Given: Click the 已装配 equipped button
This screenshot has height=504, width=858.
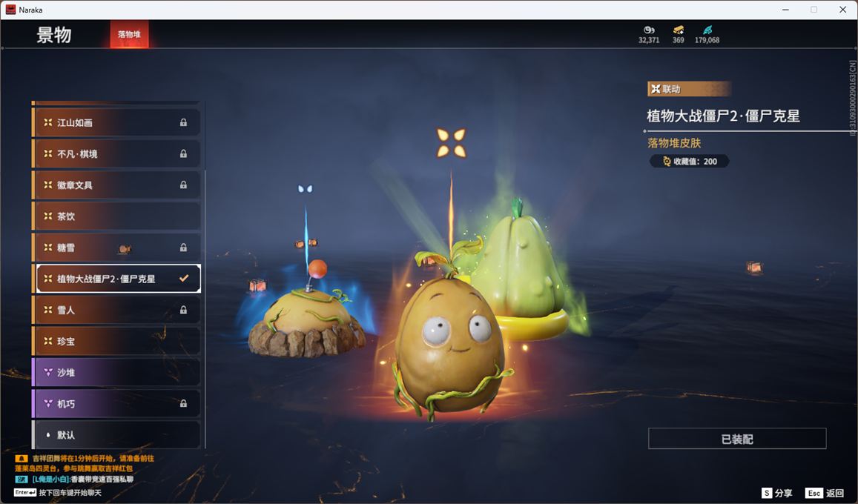Looking at the screenshot, I should pos(737,438).
